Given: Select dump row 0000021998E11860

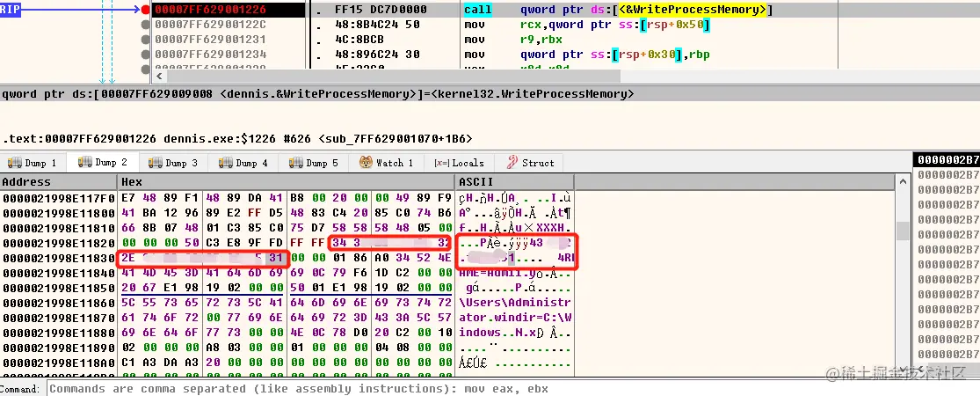Looking at the screenshot, I should (x=287, y=303).
